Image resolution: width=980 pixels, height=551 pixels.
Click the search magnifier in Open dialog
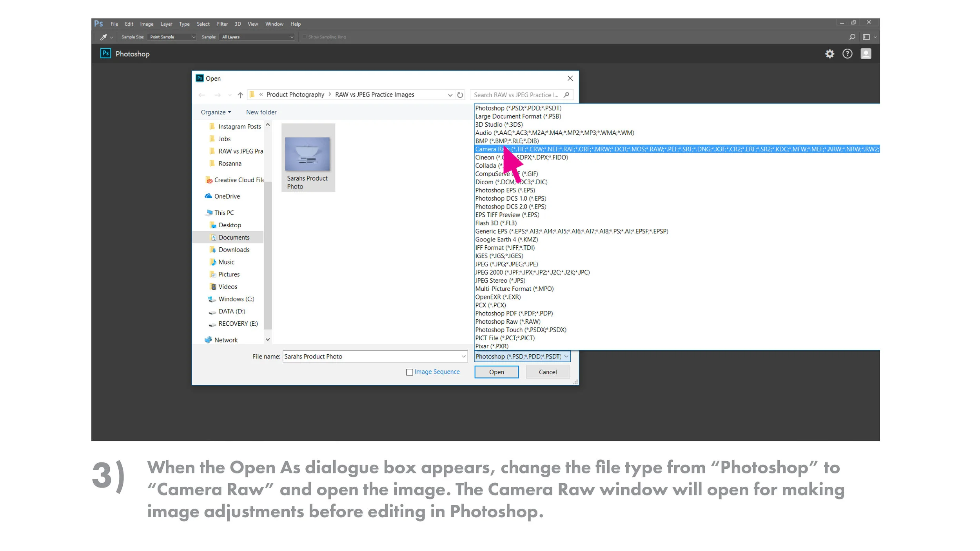click(566, 95)
